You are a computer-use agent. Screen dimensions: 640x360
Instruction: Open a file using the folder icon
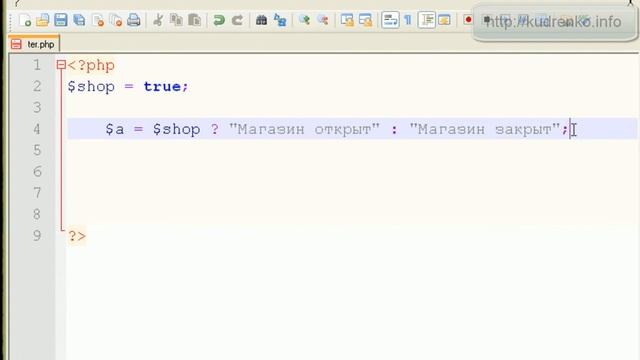[42, 20]
